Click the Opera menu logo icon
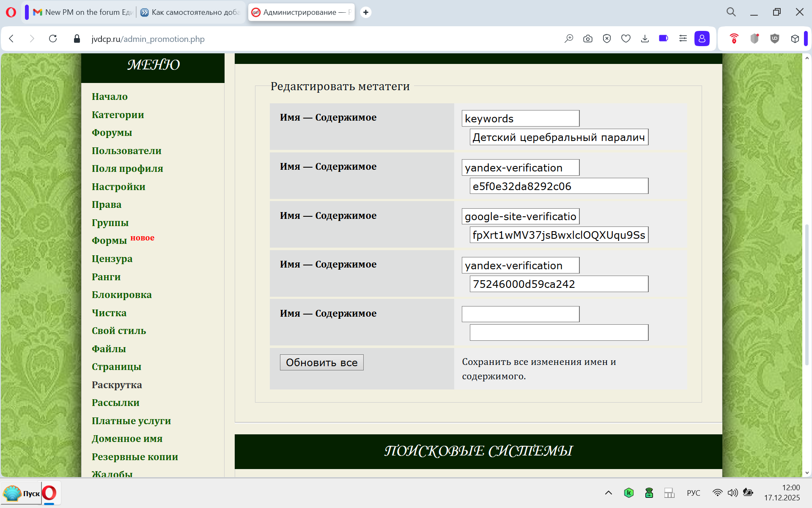This screenshot has width=812, height=508. 11,12
